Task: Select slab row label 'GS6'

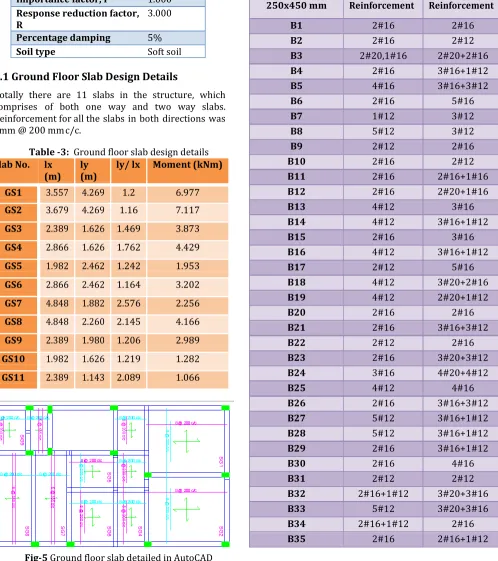Action: 13,284
